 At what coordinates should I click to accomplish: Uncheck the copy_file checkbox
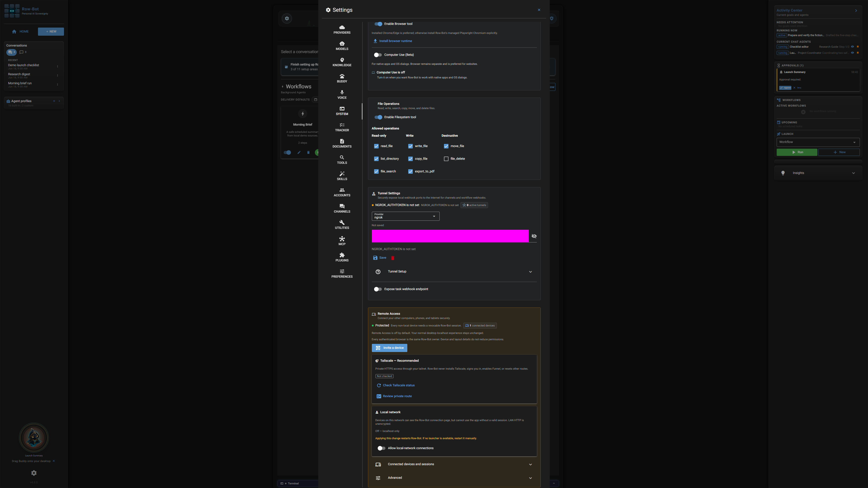pos(410,159)
